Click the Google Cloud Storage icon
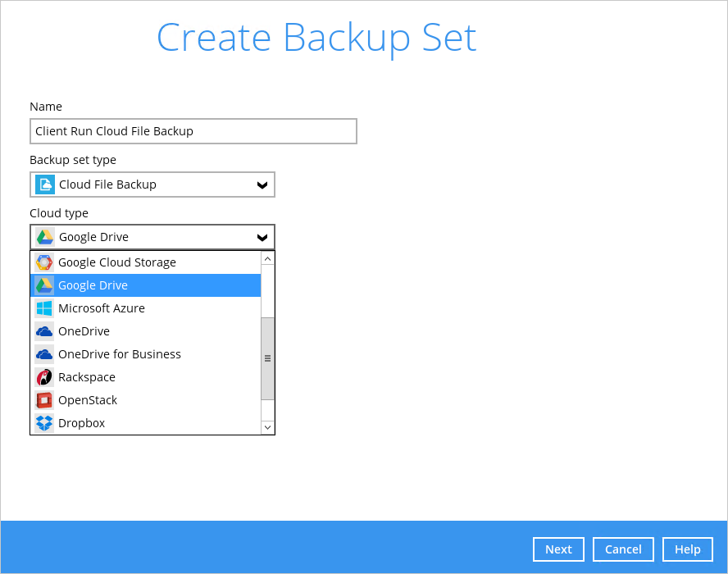 tap(44, 262)
